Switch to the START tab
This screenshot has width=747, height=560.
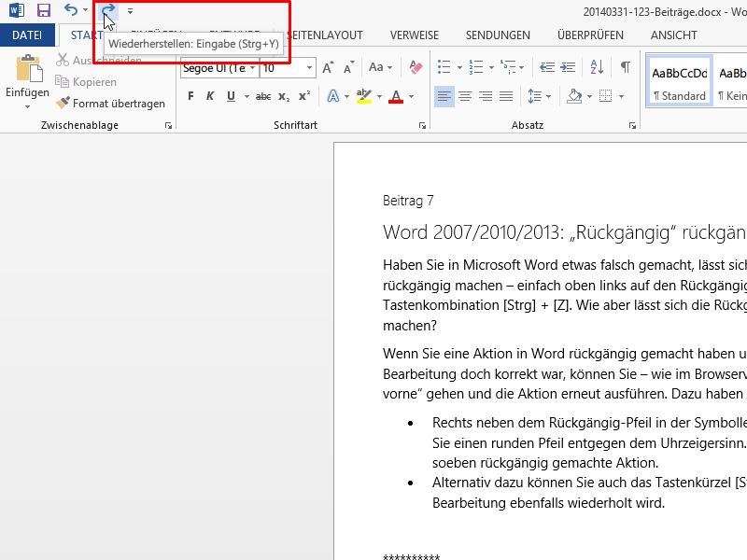point(86,35)
